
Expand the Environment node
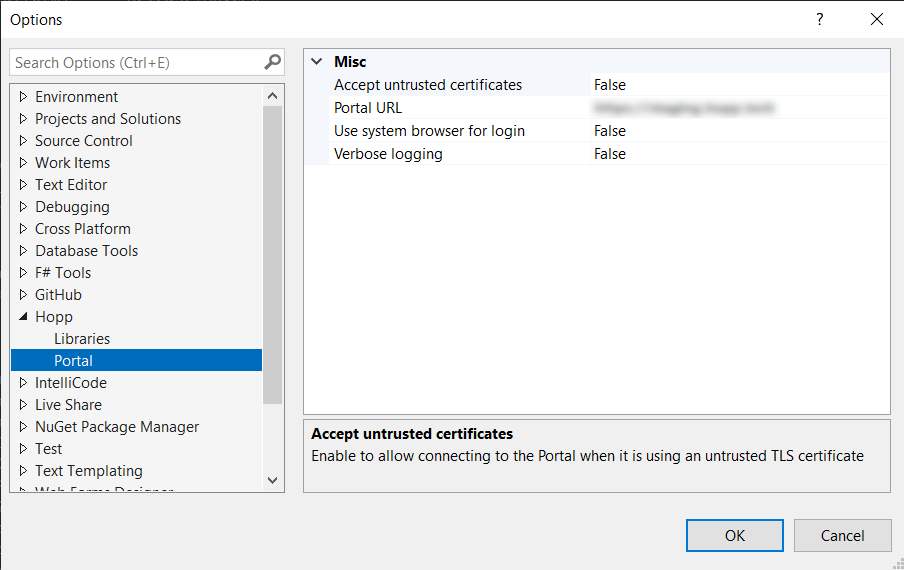tap(23, 96)
